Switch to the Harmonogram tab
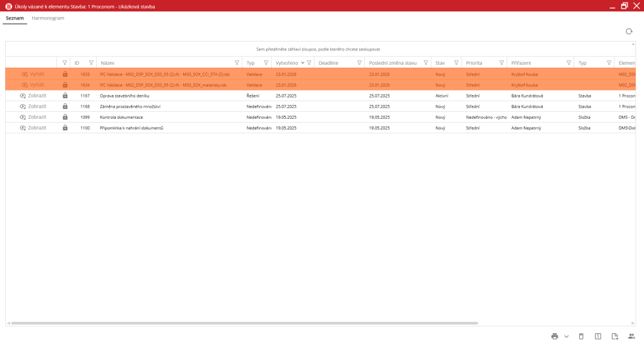The width and height of the screenshot is (644, 344). [48, 18]
